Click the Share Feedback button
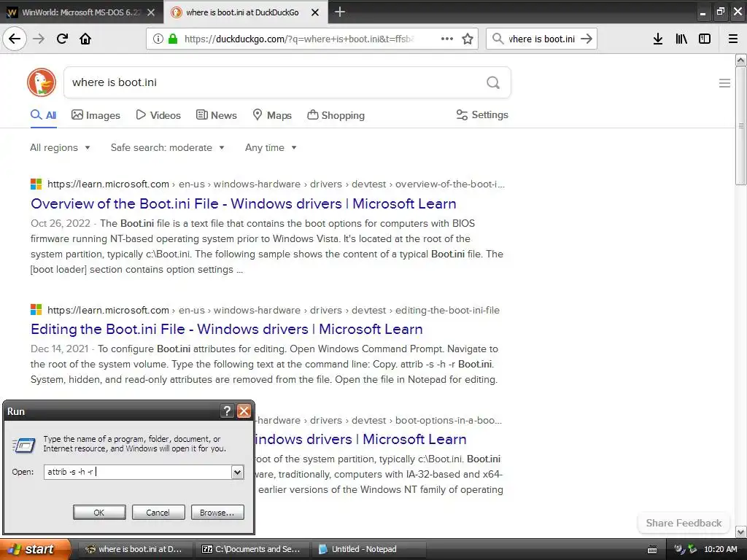The image size is (747, 560). (684, 523)
